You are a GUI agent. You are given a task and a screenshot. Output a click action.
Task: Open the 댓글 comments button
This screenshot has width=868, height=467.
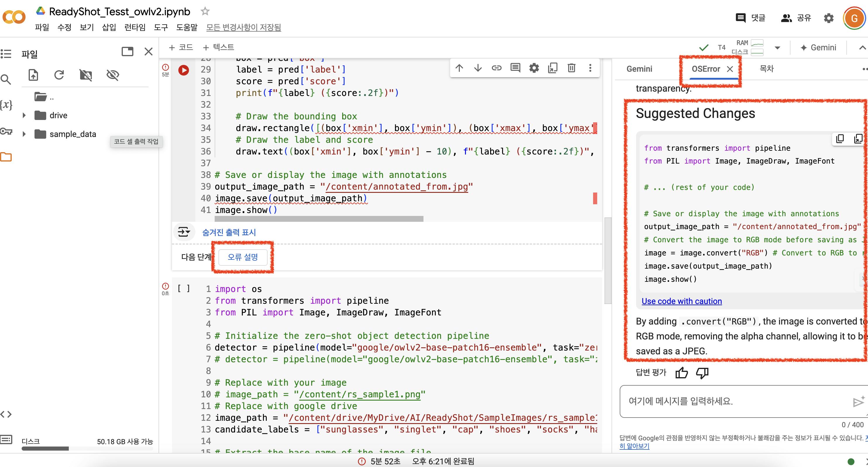click(x=750, y=18)
